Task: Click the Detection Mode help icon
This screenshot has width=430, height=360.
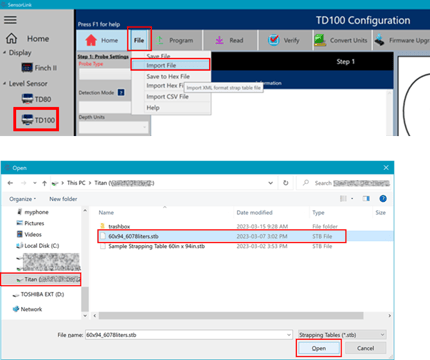Action: [x=121, y=92]
